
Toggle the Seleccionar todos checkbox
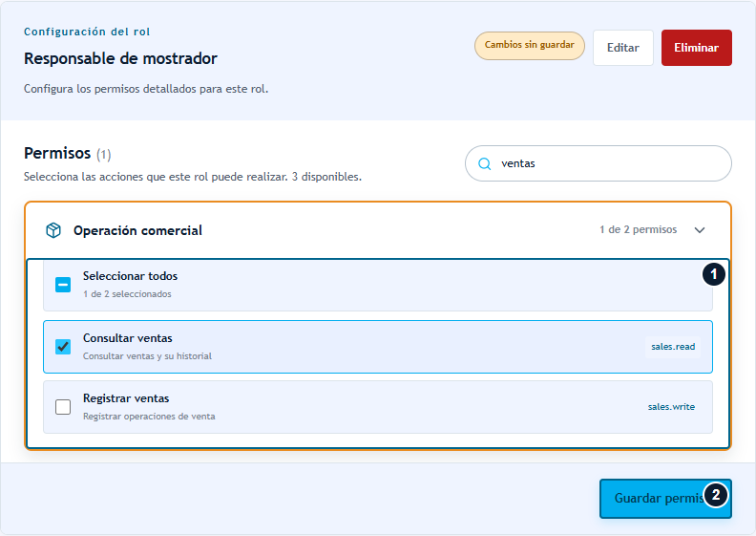click(x=63, y=285)
